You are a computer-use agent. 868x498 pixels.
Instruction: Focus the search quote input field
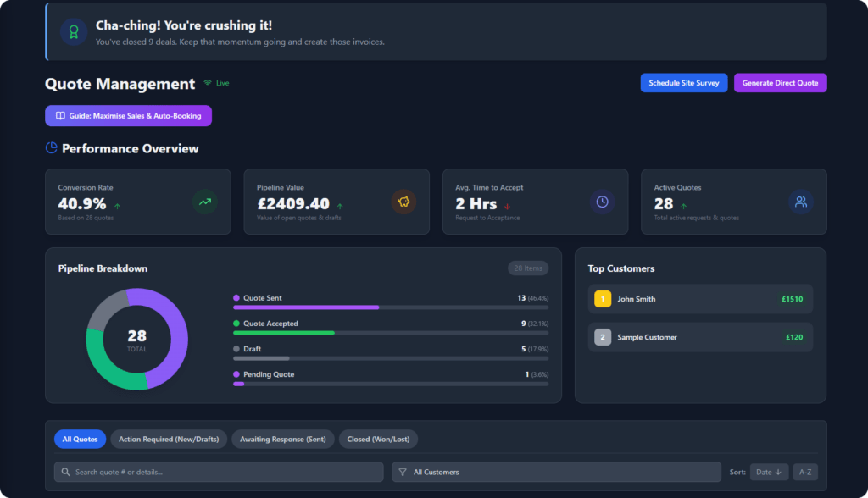[225, 472]
